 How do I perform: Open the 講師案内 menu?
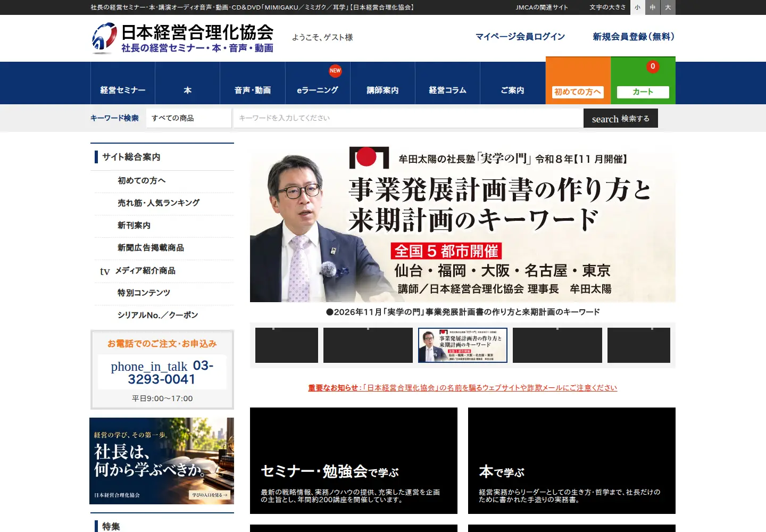382,84
